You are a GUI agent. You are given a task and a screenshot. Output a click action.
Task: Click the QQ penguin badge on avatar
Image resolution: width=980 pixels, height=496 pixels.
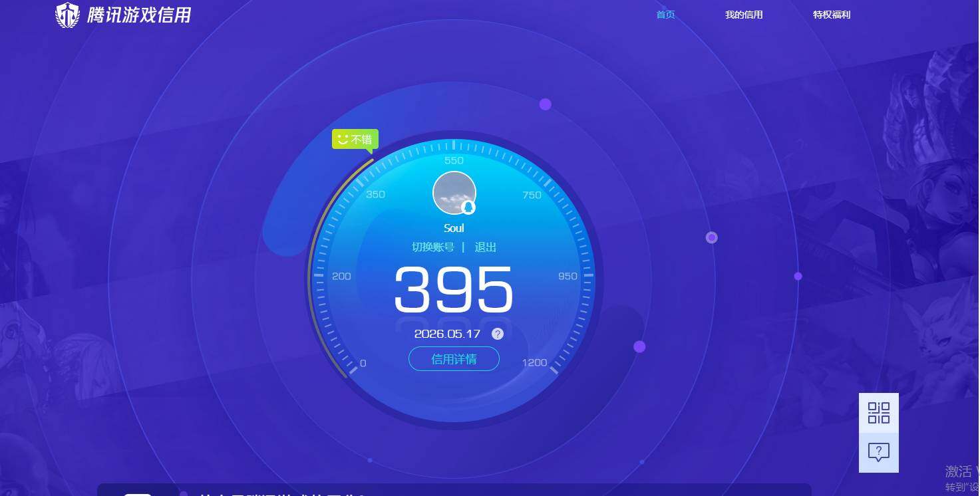[468, 207]
